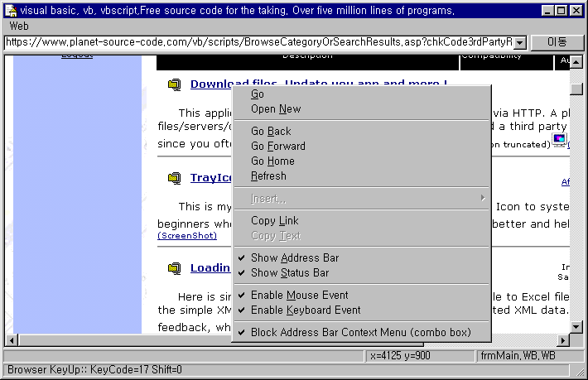Screen dimensions: 588x380
Task: Expand the Insert... submenu arrow
Action: [483, 198]
